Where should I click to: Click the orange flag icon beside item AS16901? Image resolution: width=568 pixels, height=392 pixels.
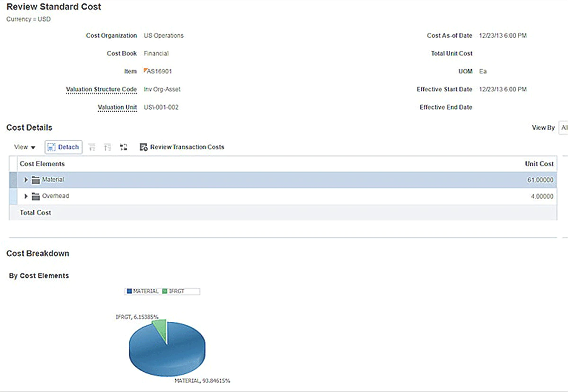coord(146,71)
